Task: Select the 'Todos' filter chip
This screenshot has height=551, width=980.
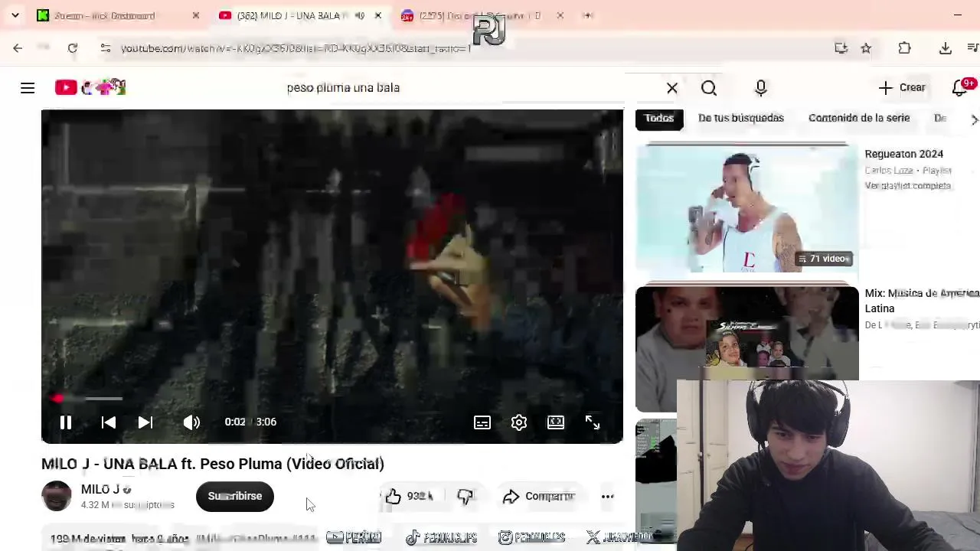Action: pos(659,118)
